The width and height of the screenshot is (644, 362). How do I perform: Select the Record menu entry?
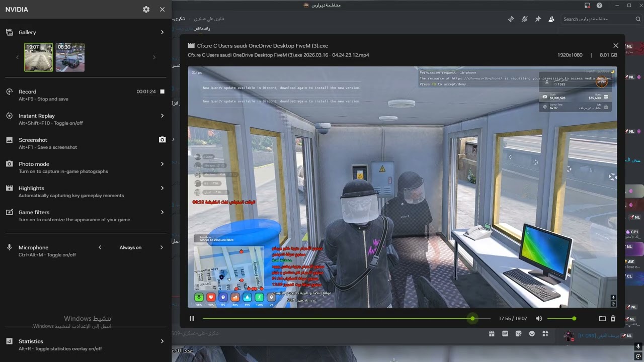[86, 95]
